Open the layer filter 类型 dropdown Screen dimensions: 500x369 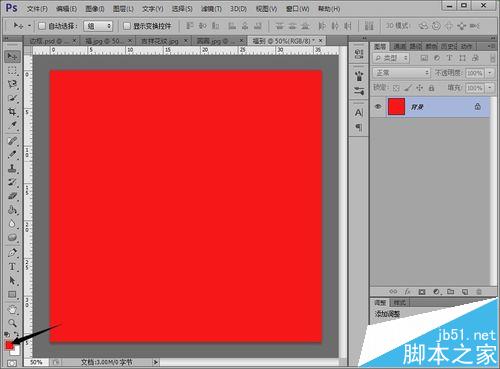click(x=391, y=58)
